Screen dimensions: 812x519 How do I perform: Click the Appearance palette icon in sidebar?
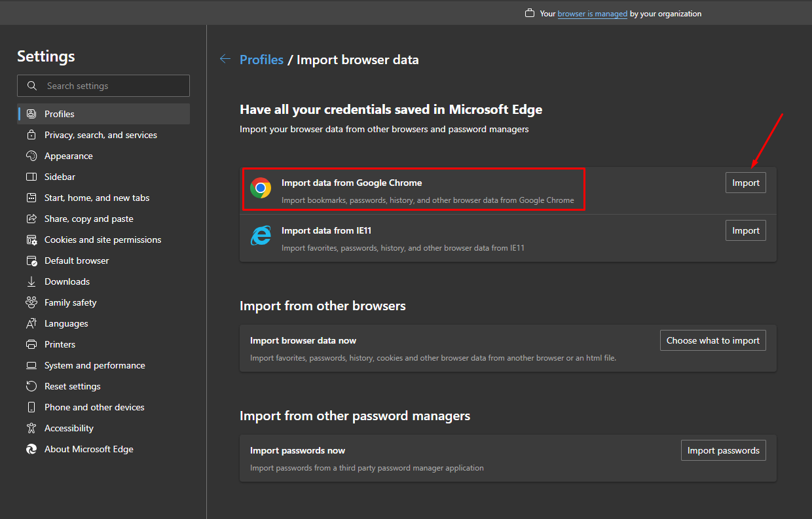tap(31, 156)
